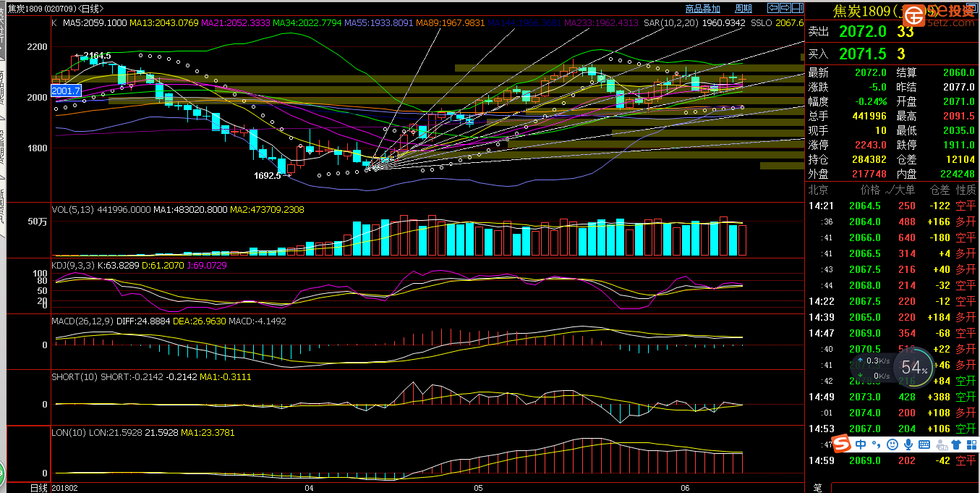This screenshot has width=980, height=493.
Task: Open Sogou toolbox grid icon
Action: (x=971, y=444)
